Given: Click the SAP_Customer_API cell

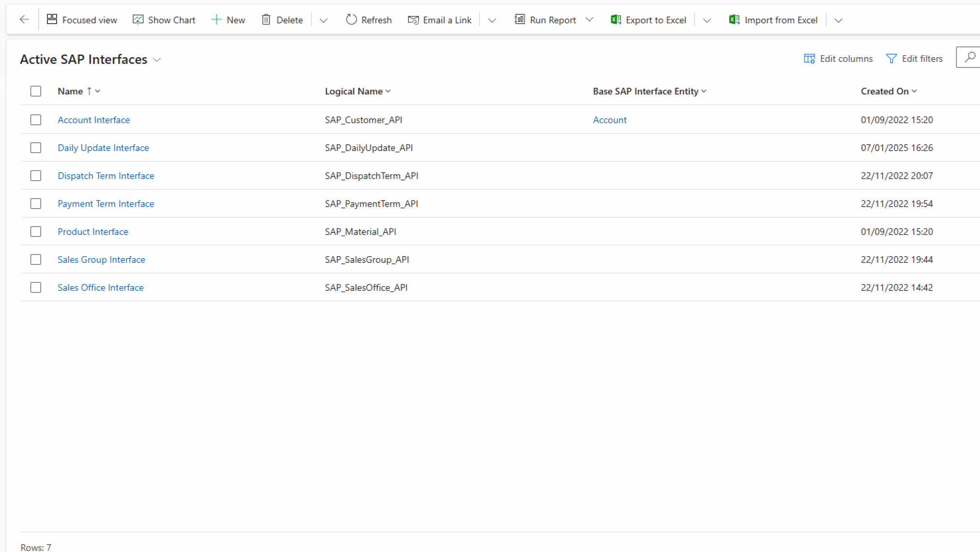Looking at the screenshot, I should (x=363, y=120).
